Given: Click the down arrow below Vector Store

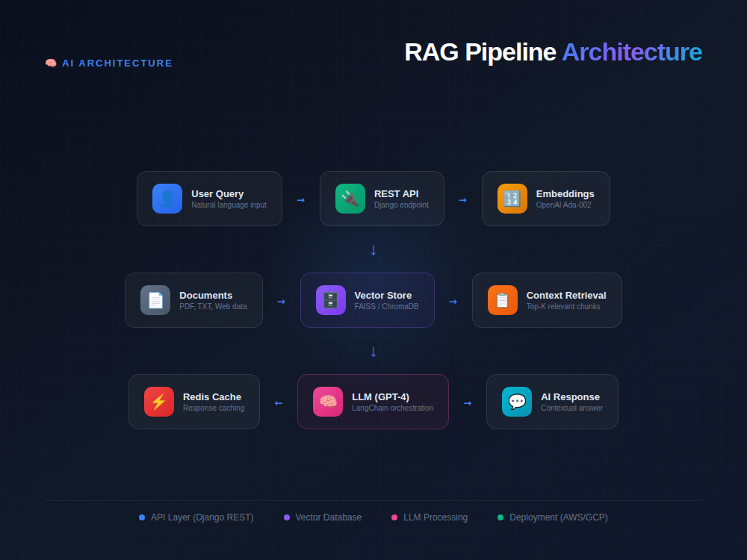Looking at the screenshot, I should (x=373, y=352).
